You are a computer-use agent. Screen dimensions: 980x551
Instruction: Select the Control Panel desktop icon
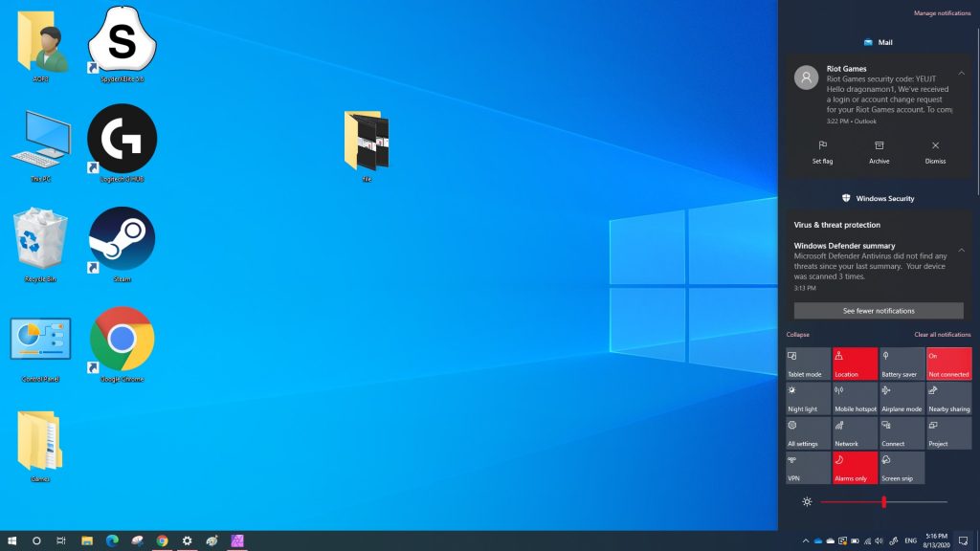click(x=40, y=348)
